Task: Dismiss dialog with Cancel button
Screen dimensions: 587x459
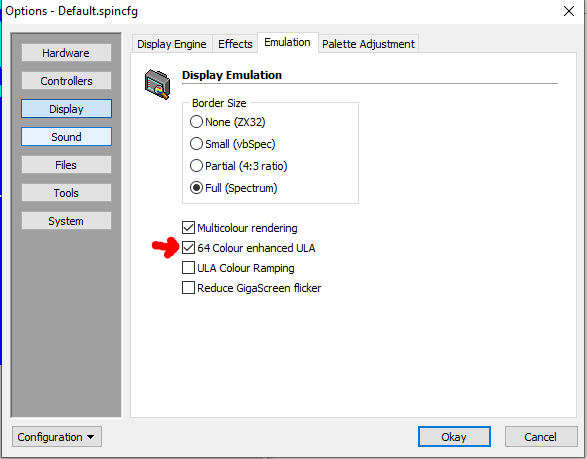Action: click(541, 437)
